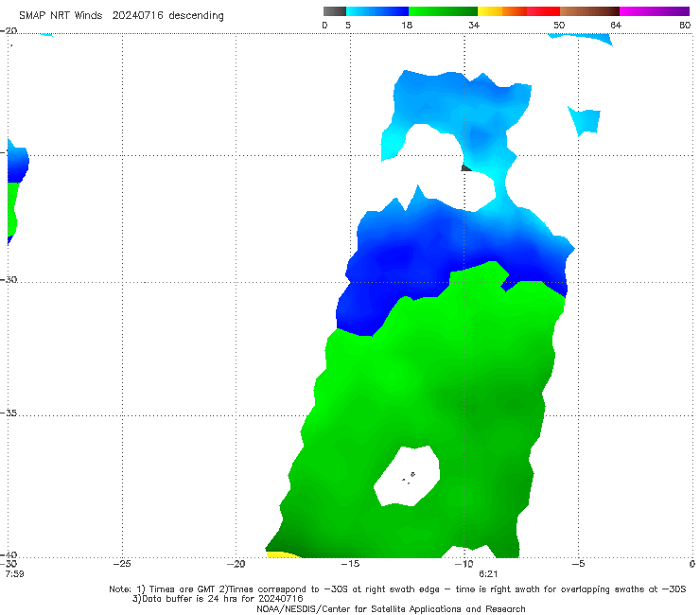Click the swath time label "7:59"
The image size is (700, 615).
click(x=14, y=573)
